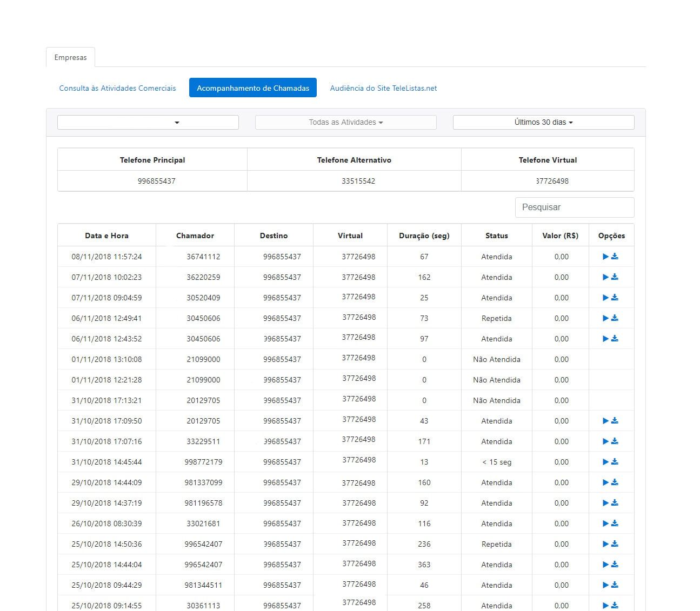
Task: Go to Audiência do Site TeleListas.net
Action: click(383, 88)
